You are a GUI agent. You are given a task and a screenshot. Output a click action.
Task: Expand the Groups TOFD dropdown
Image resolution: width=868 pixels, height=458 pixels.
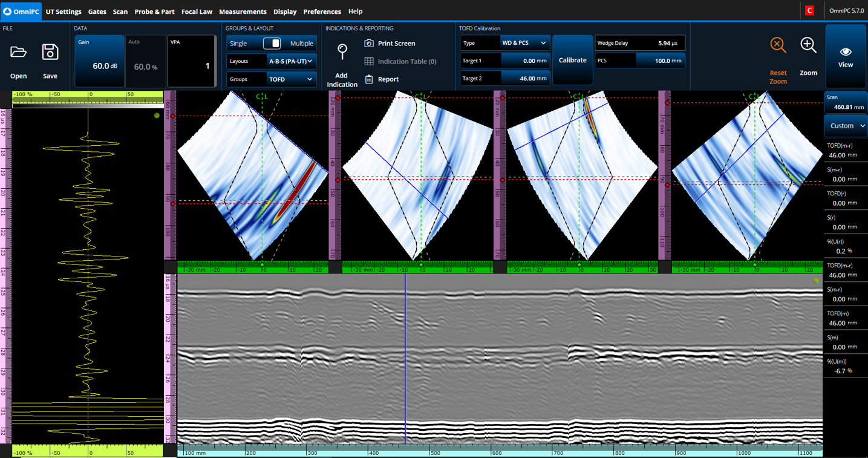coord(290,79)
